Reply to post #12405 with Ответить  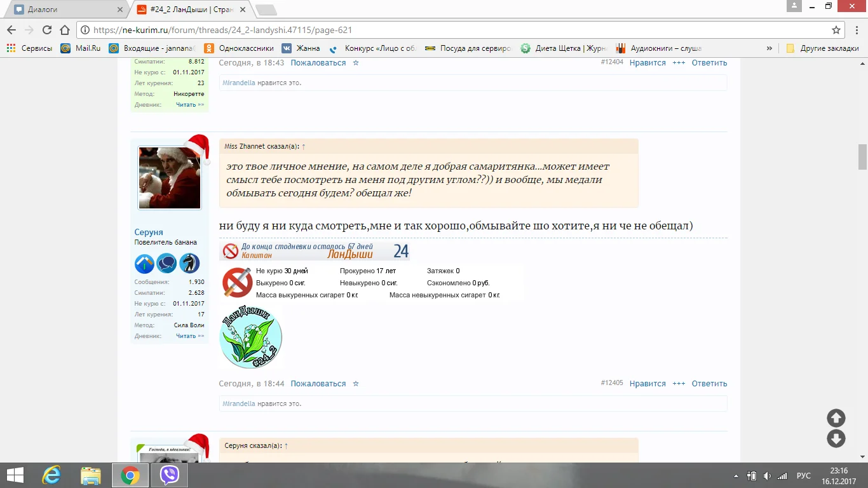[x=709, y=384]
